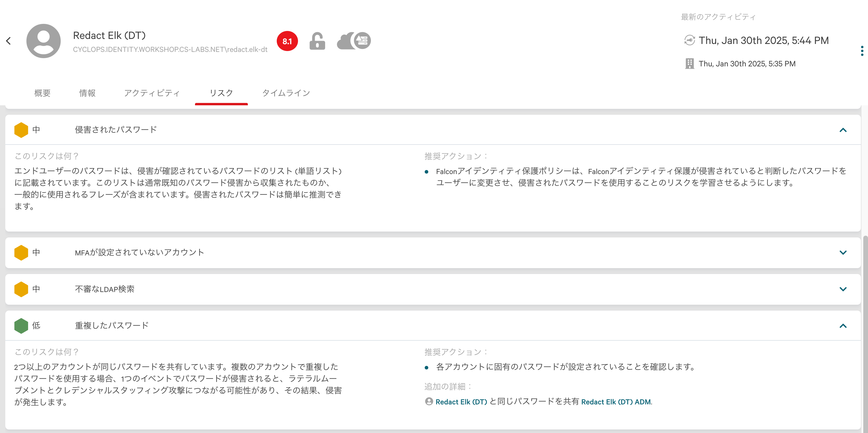
Task: Open the Redact Elk (DT) account link
Action: click(461, 402)
